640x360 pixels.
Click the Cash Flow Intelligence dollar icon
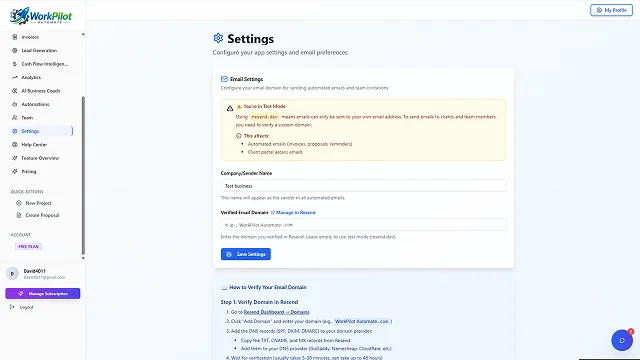pyautogui.click(x=15, y=64)
